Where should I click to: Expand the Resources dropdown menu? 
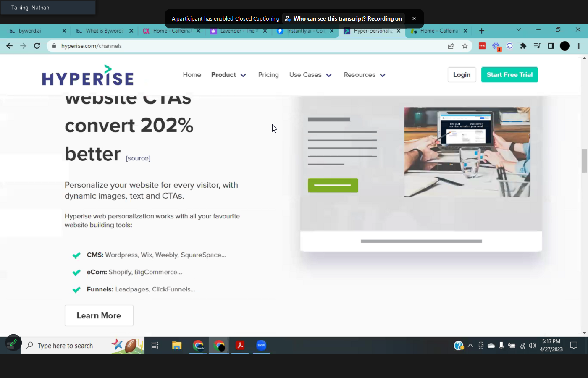click(364, 75)
